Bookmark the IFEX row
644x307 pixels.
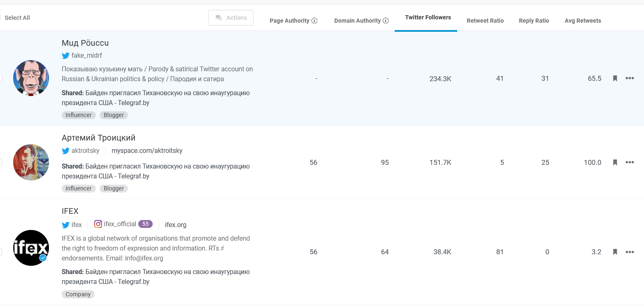click(615, 252)
